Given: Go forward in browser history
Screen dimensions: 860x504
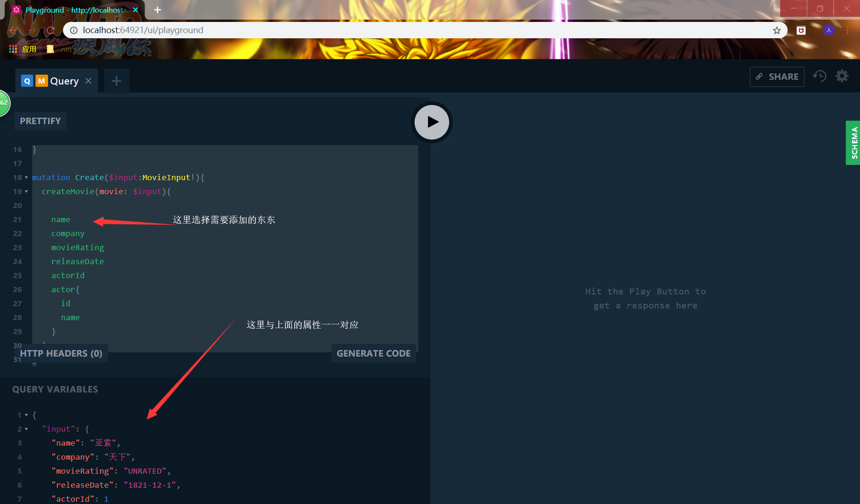Looking at the screenshot, I should coord(32,30).
